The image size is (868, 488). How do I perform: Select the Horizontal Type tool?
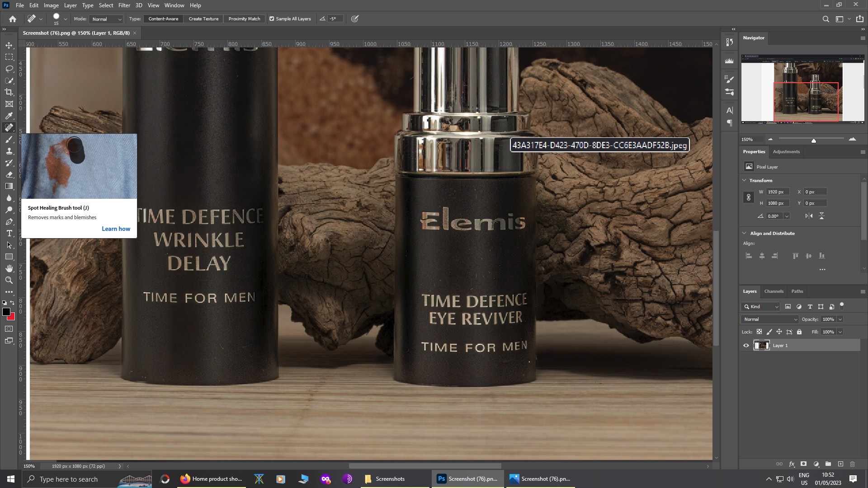point(9,233)
